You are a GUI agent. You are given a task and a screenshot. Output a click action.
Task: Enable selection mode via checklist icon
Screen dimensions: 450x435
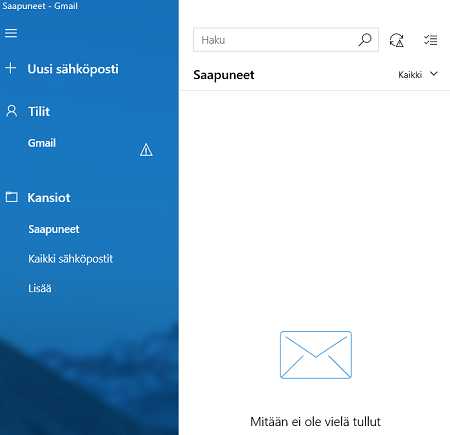[x=430, y=40]
